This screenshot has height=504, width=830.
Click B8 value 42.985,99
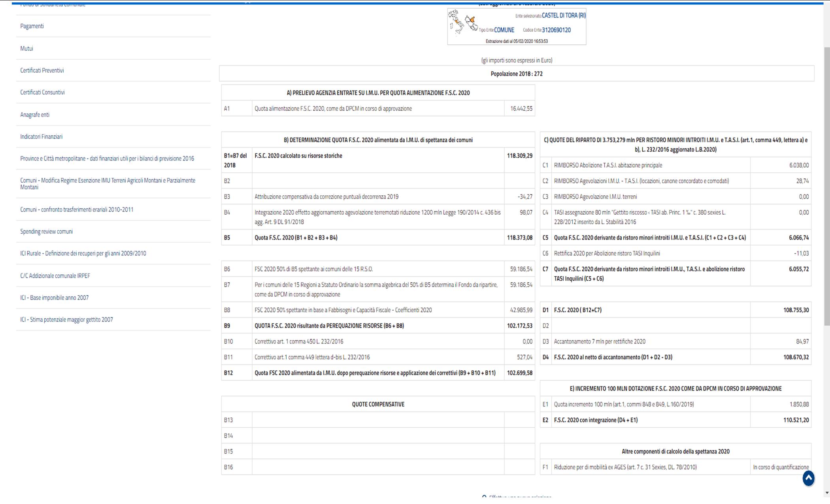tap(521, 310)
